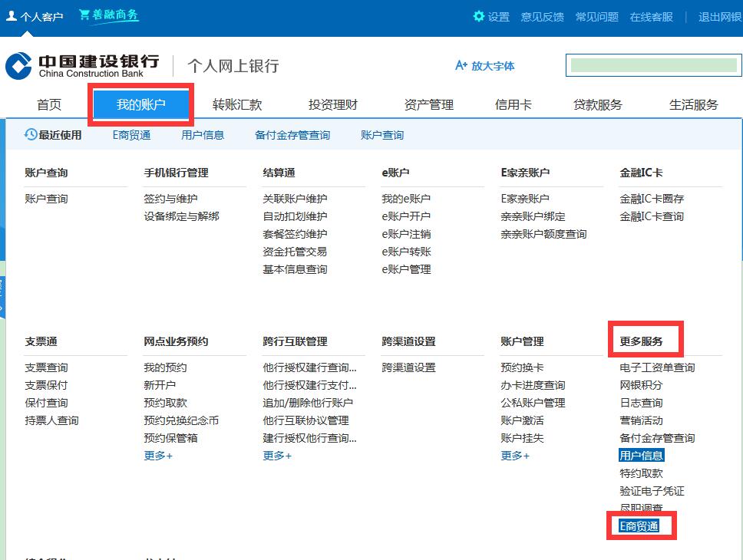Expand 更多+ under 账户管理
This screenshot has height=560, width=743.
pyautogui.click(x=515, y=456)
